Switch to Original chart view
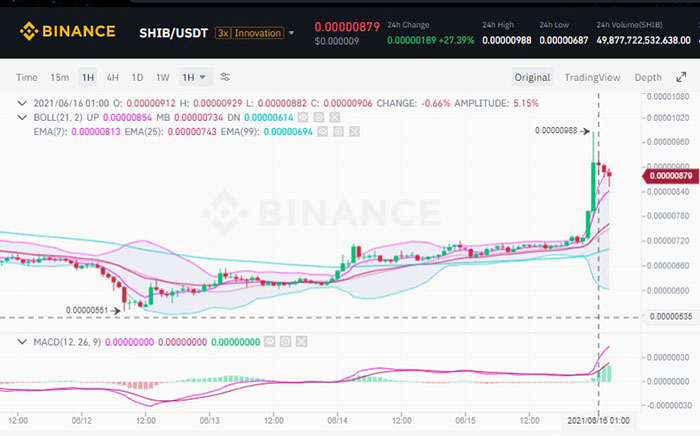The height and width of the screenshot is (436, 700). 532,77
